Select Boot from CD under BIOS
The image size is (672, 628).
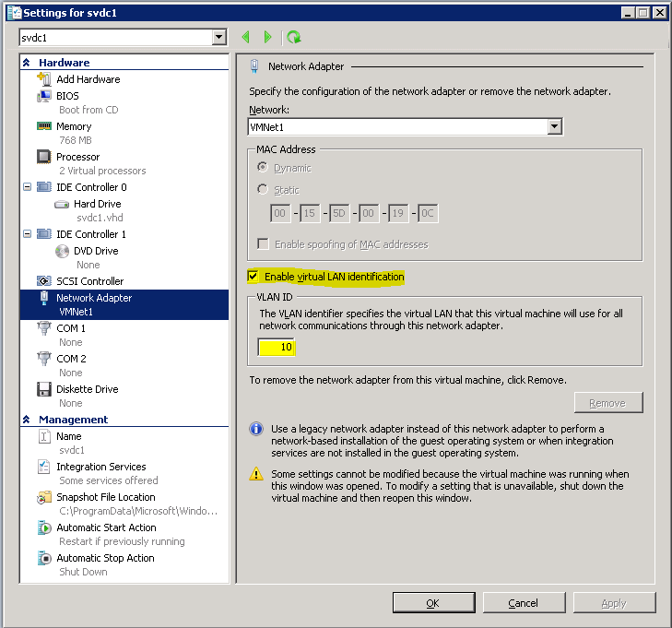[88, 110]
